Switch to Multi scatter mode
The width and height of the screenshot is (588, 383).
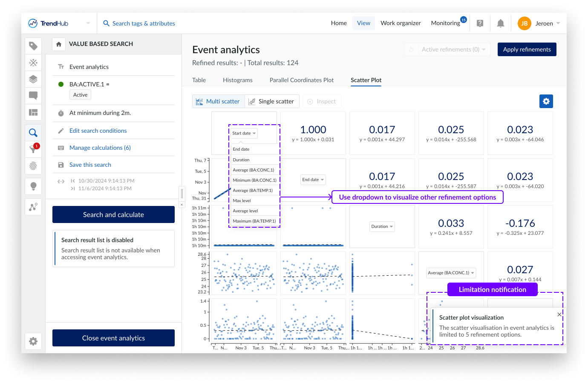point(218,101)
